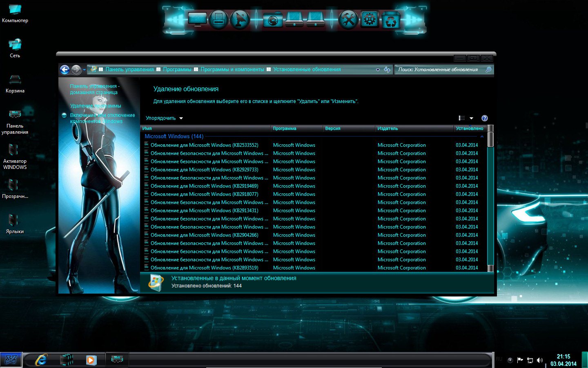Select the update KB2533552 row
Screen dimensions: 588x368
coord(314,145)
